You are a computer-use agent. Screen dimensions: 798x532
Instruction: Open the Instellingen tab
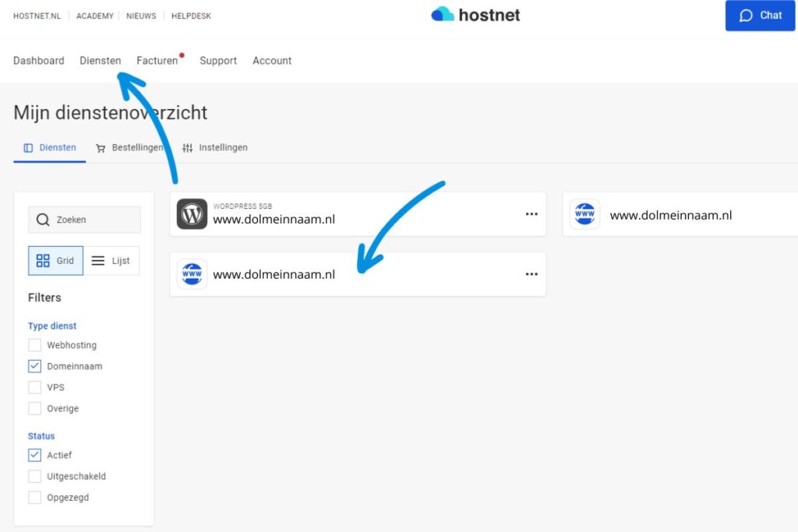point(215,147)
